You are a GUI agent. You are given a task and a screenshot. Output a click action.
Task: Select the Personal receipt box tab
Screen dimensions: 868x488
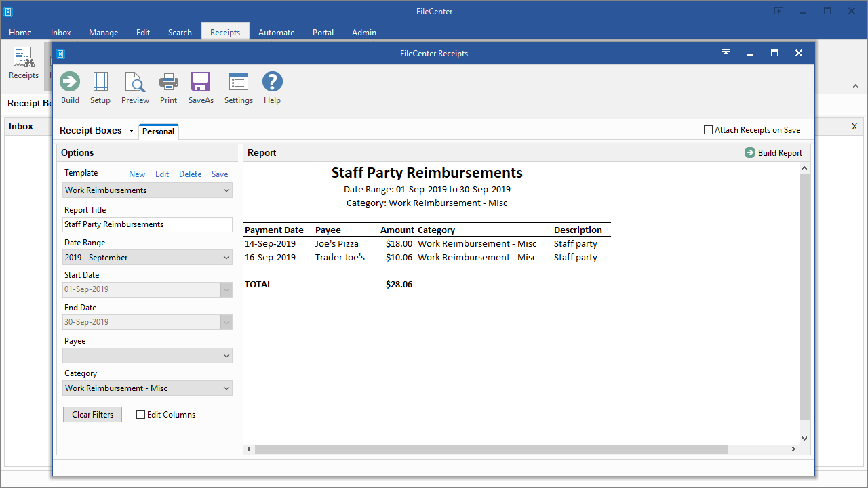158,131
